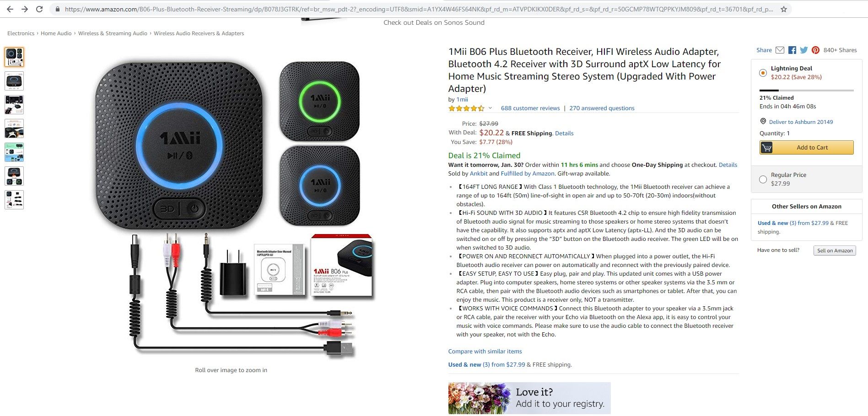Select the second product thumbnail image
This screenshot has width=868, height=416.
(14, 81)
